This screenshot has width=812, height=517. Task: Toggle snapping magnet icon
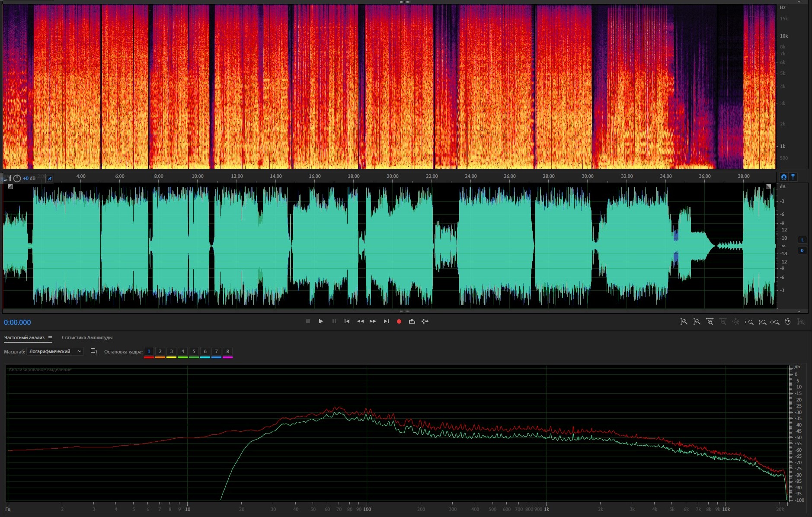(x=783, y=177)
